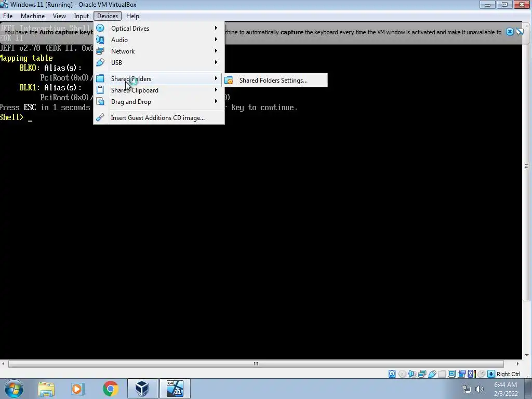The image size is (532, 399).
Task: Maximize the VirtualBox VM window
Action: [x=504, y=5]
